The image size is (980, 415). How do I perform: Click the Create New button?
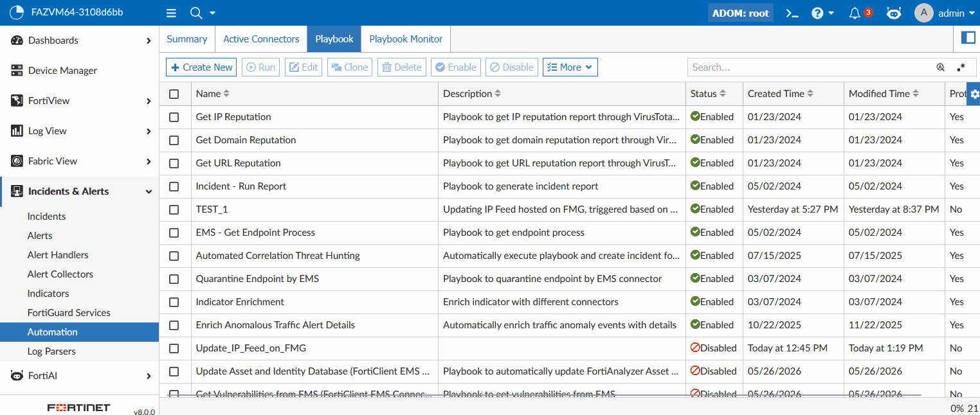201,67
